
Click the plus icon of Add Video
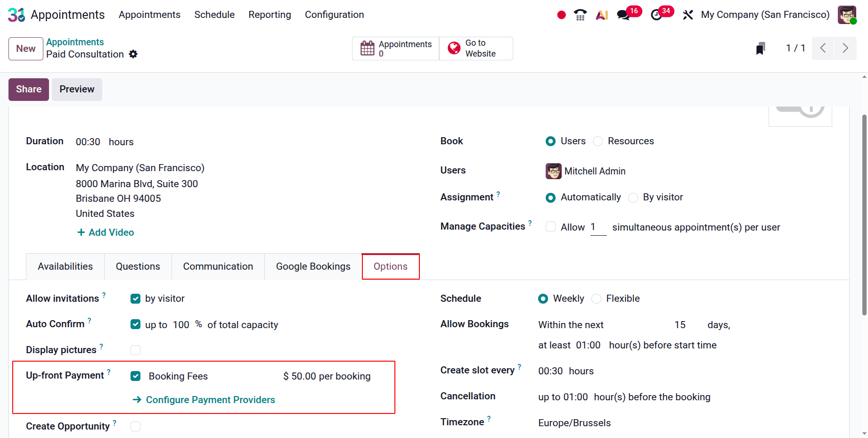(x=81, y=232)
